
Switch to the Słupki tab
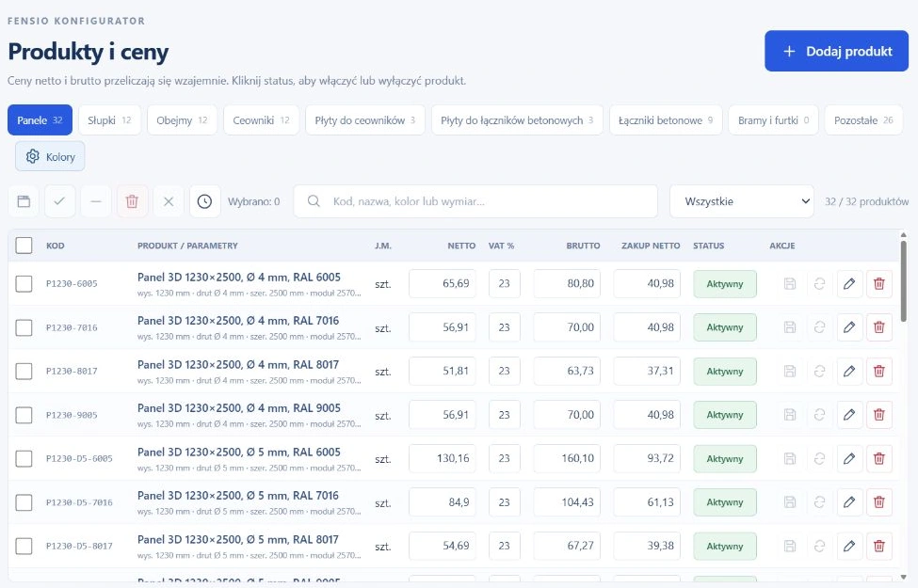109,119
